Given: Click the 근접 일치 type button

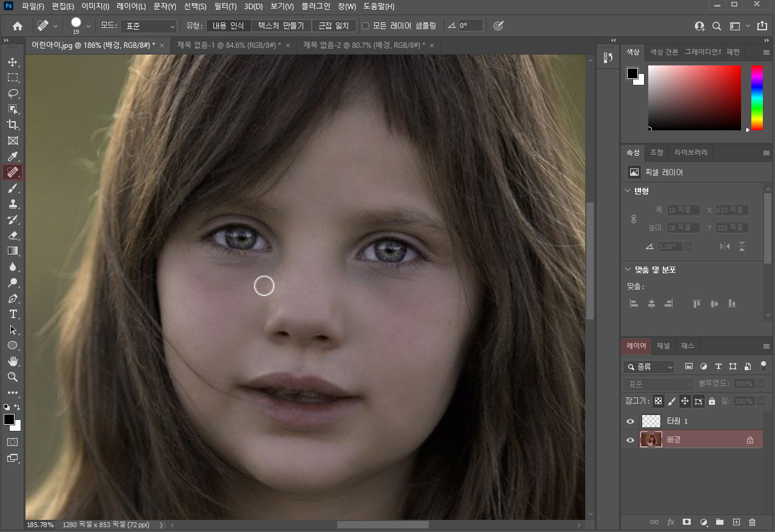Looking at the screenshot, I should point(334,26).
